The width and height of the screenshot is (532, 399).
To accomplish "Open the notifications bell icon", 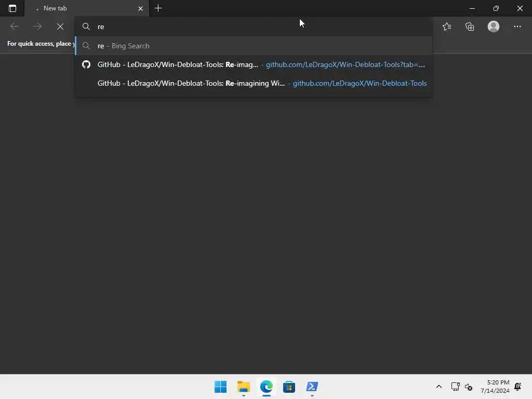I will (x=518, y=387).
